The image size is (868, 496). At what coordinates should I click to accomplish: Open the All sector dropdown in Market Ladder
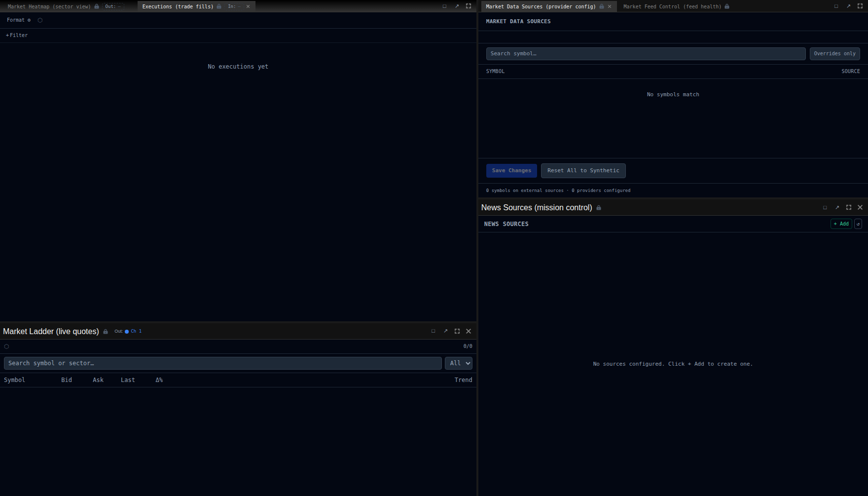pyautogui.click(x=459, y=363)
